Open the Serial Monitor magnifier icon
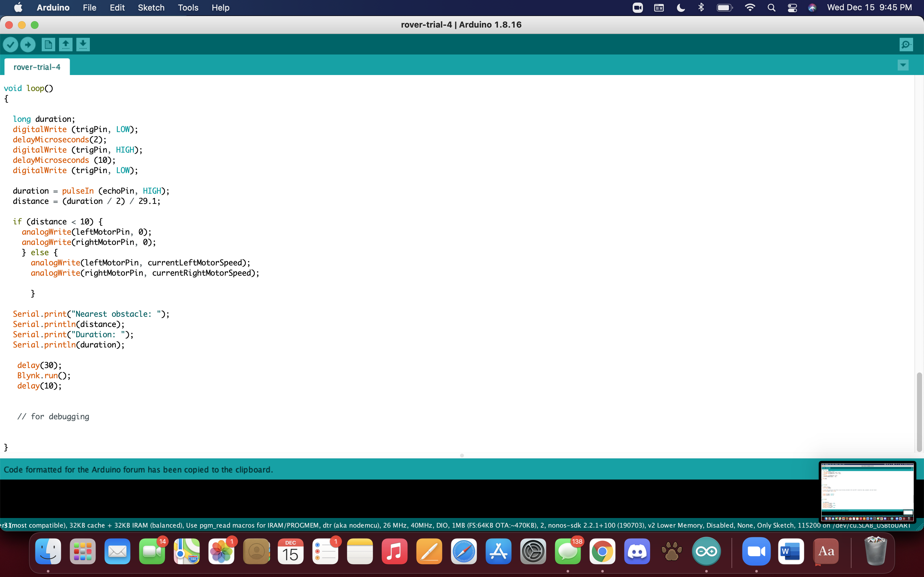924x577 pixels. [906, 45]
